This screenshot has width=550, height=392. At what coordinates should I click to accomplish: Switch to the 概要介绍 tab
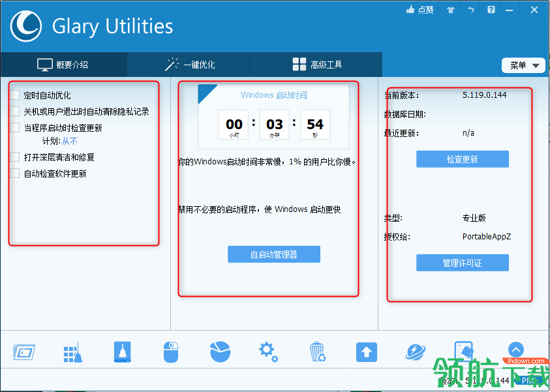point(63,65)
